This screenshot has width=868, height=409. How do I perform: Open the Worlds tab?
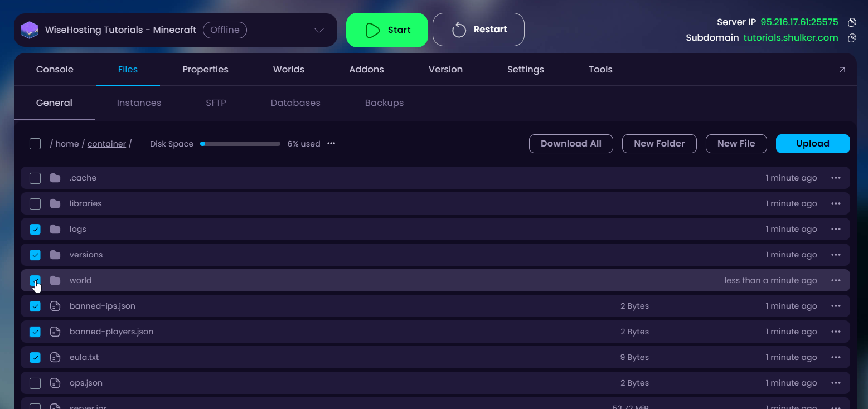click(289, 70)
